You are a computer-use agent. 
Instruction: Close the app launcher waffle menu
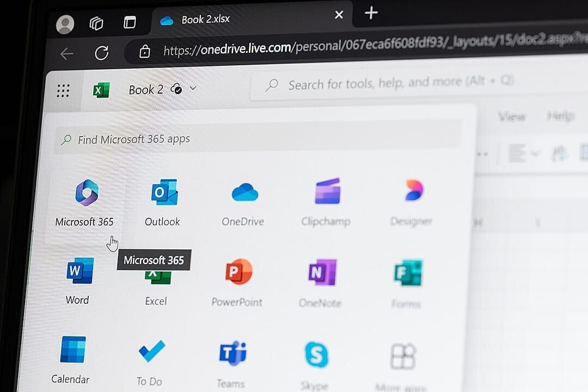pyautogui.click(x=63, y=91)
